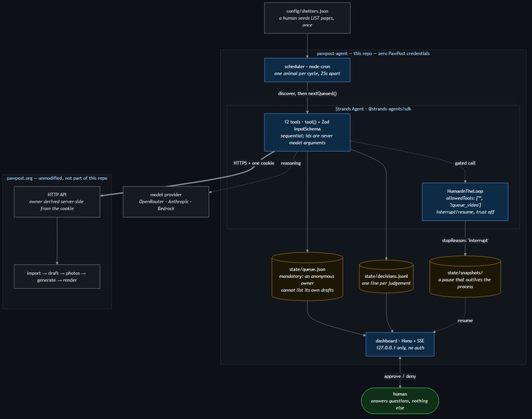532x419 pixels.
Task: Click the config/shelters.json node
Action: click(x=307, y=18)
